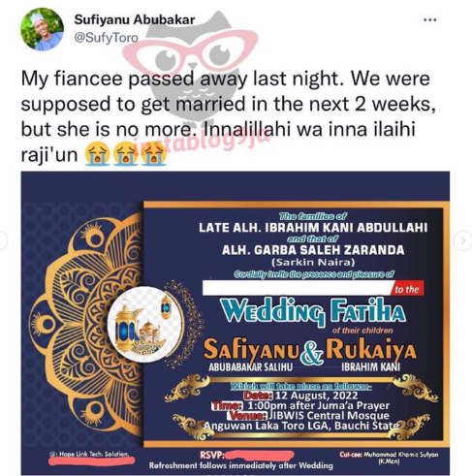Click the RSVP redacted number area
Viewport: 472px width, 476px height.
point(259,456)
